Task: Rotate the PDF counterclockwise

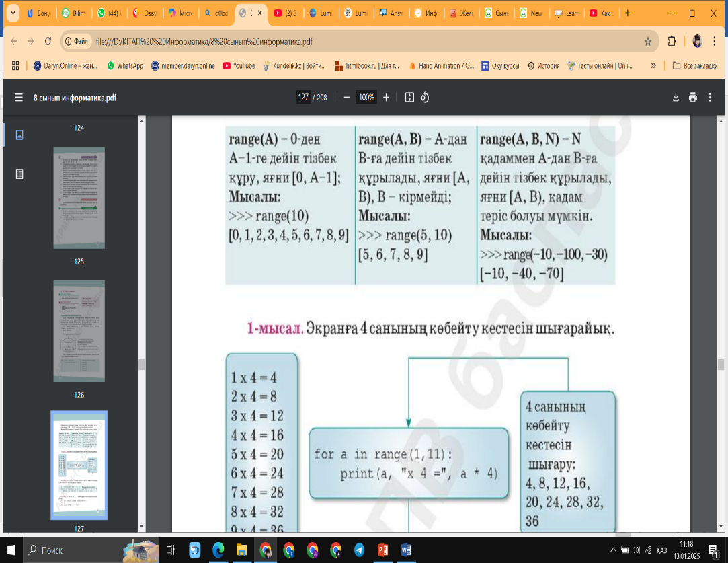Action: [x=425, y=98]
